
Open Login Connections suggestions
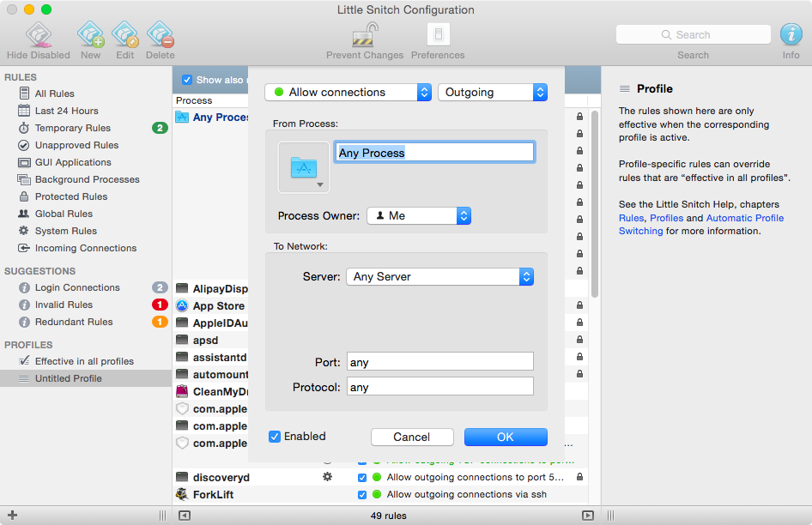coord(77,287)
